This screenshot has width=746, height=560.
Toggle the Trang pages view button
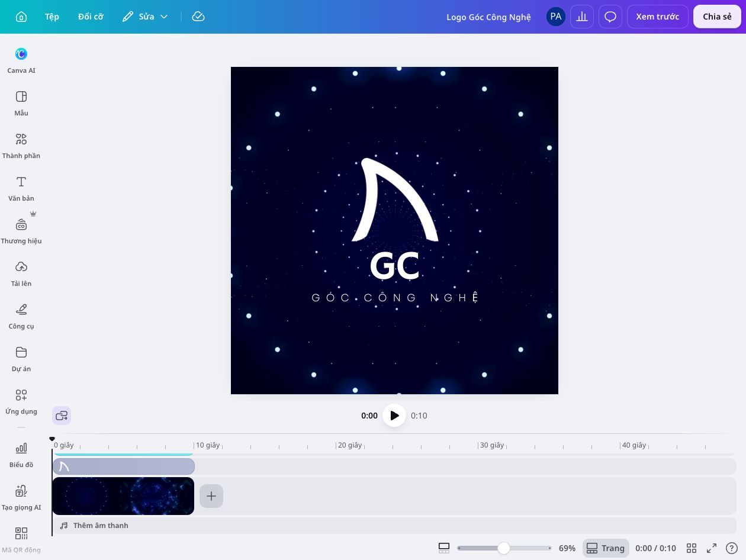coord(606,548)
